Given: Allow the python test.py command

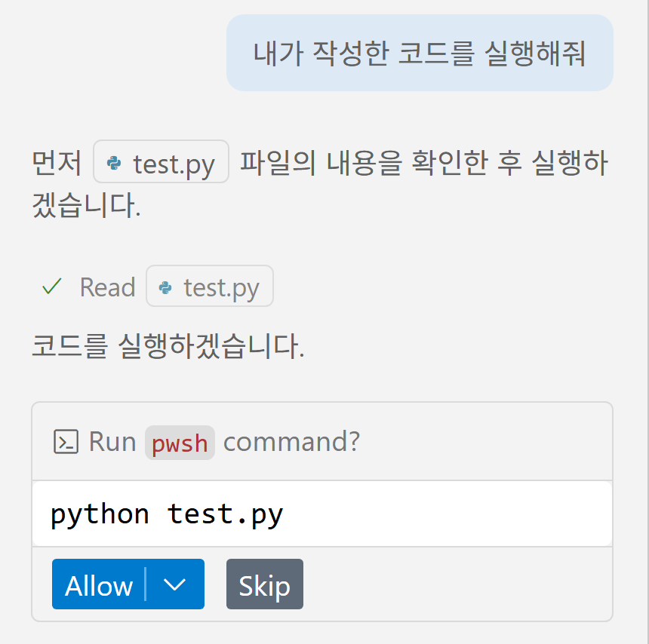Looking at the screenshot, I should (x=99, y=585).
